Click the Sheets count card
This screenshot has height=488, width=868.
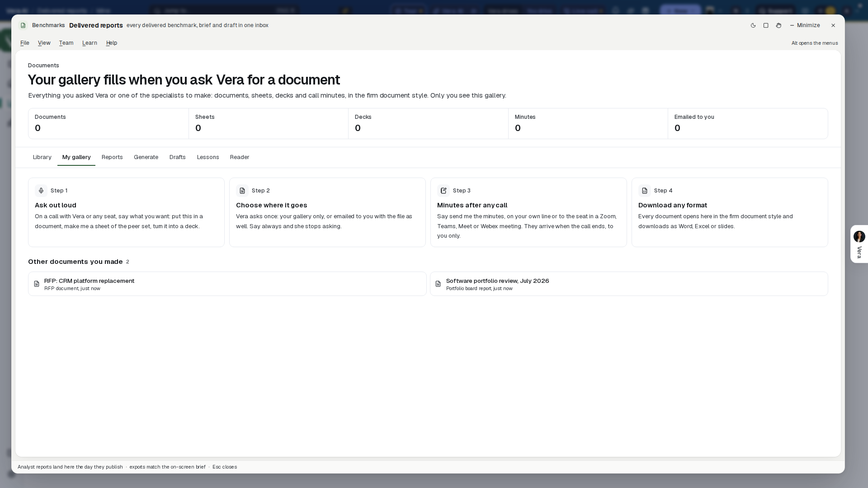coord(269,123)
